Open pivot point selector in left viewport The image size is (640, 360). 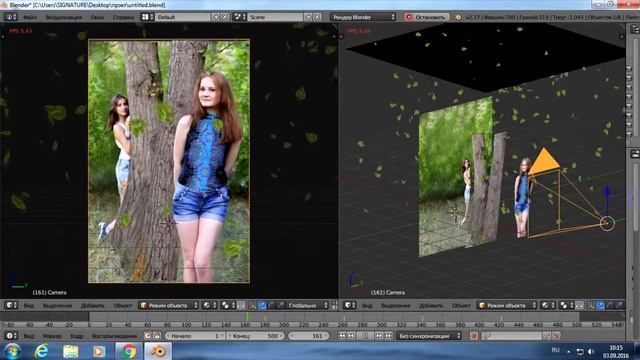(227, 305)
